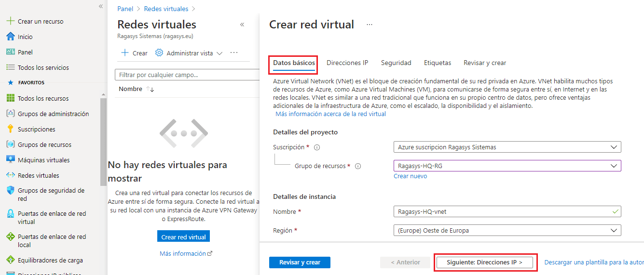Image resolution: width=644 pixels, height=275 pixels.
Task: Click the FAVORITOS star icon
Action: 10,83
